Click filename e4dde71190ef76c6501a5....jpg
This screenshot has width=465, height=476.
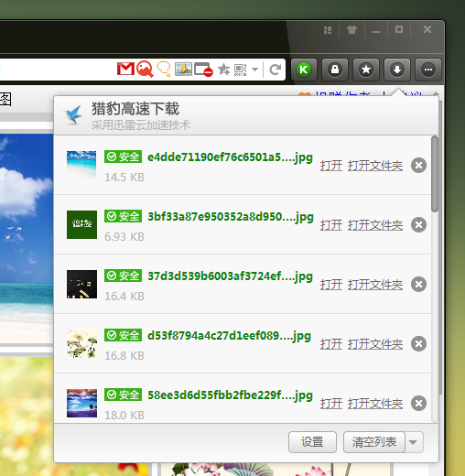[230, 157]
